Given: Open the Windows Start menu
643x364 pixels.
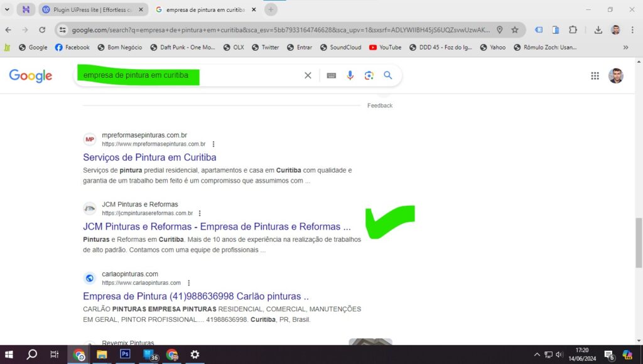Looking at the screenshot, I should pos(9,355).
